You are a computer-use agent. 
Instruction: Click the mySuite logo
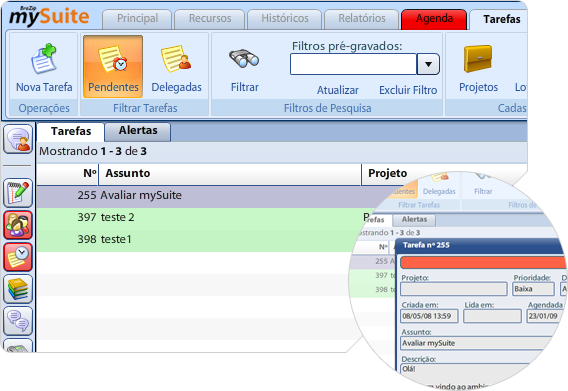tap(49, 16)
